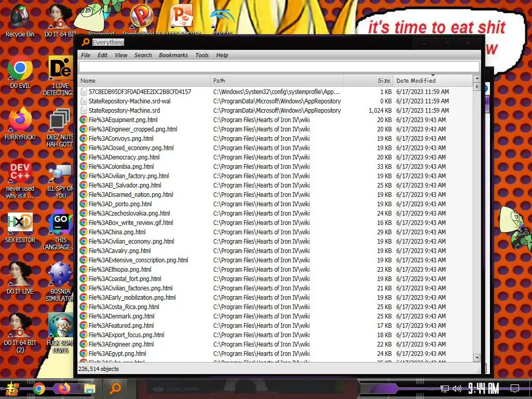The height and width of the screenshot is (399, 532).
Task: Select File%3ADemocracy.png.html result
Action: pos(275,157)
